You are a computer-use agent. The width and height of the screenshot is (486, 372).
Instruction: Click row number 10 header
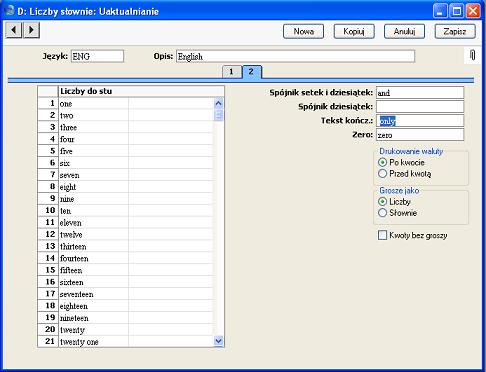pos(48,211)
